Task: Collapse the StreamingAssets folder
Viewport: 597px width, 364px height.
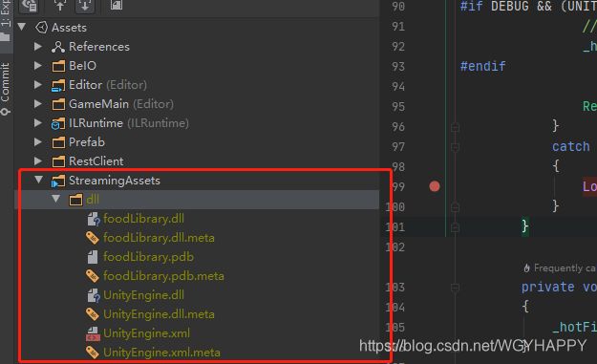Action: [x=38, y=180]
